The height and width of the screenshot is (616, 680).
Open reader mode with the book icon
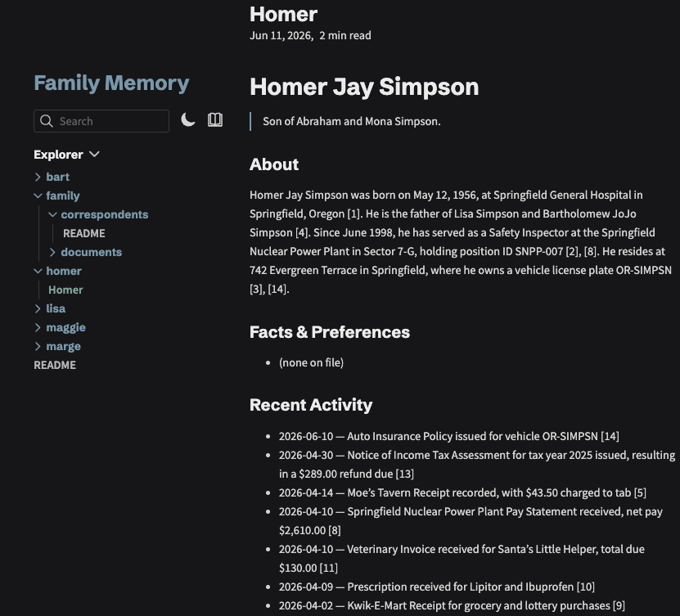[x=215, y=119]
